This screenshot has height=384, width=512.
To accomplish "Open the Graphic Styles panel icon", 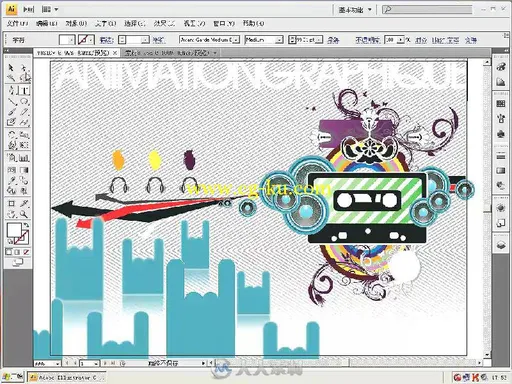I will point(501,223).
